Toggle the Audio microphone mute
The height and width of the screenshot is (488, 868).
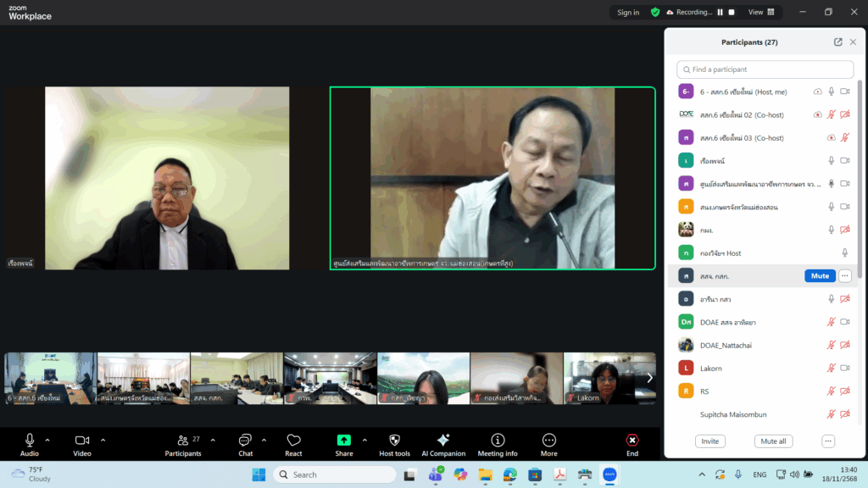coord(30,441)
